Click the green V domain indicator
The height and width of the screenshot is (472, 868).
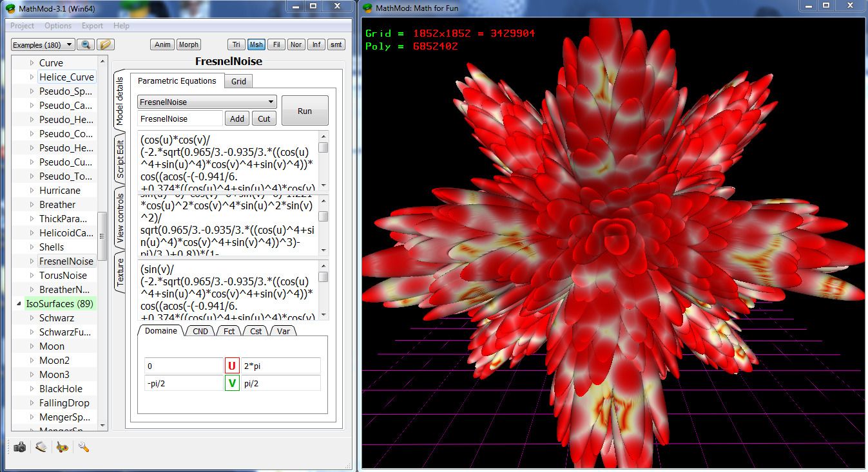(x=231, y=382)
